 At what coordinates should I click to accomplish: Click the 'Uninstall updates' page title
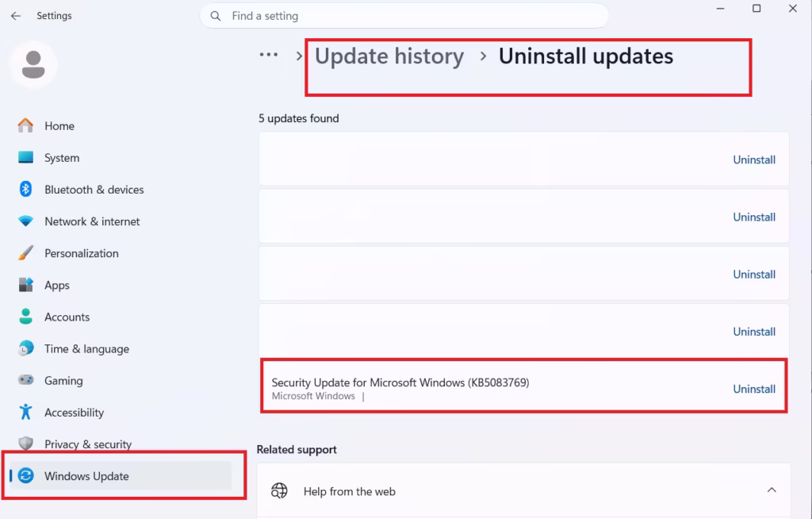(586, 56)
